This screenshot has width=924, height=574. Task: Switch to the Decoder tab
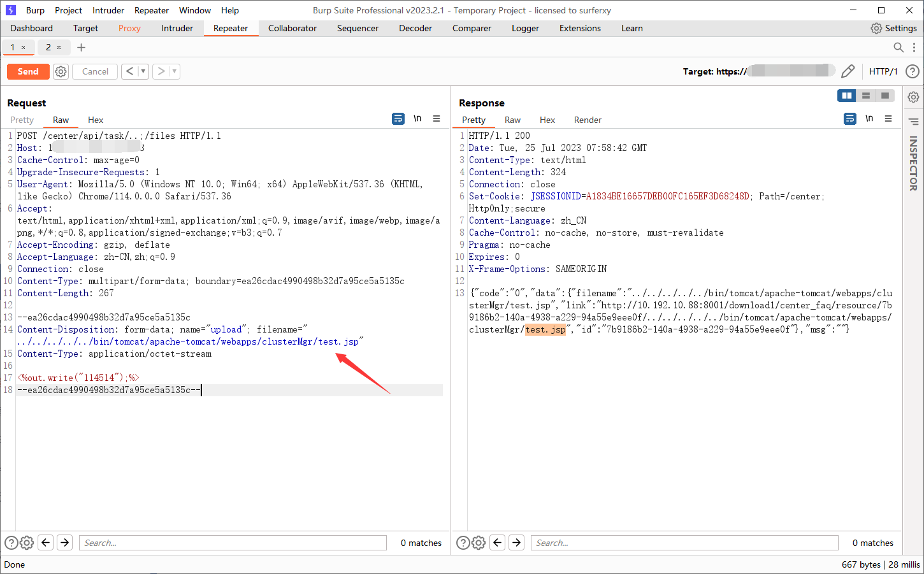415,28
